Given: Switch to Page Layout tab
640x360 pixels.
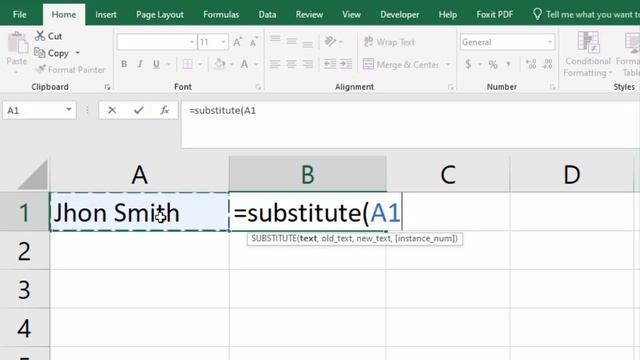Looking at the screenshot, I should tap(160, 15).
